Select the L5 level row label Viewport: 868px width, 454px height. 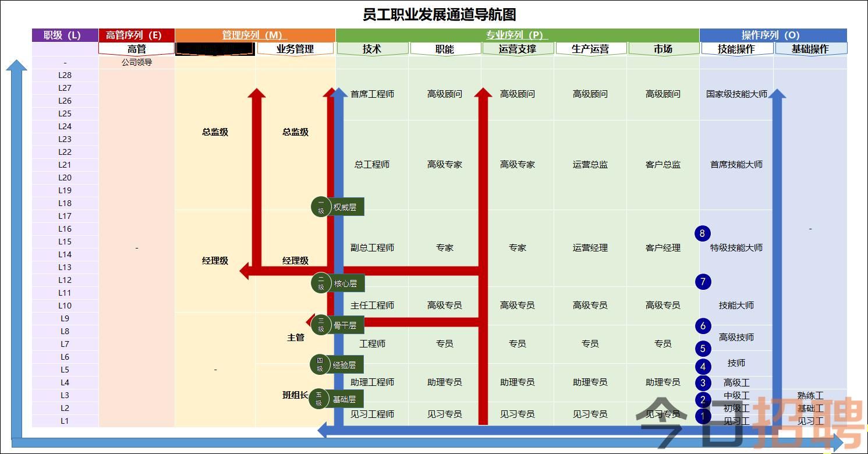pos(65,370)
